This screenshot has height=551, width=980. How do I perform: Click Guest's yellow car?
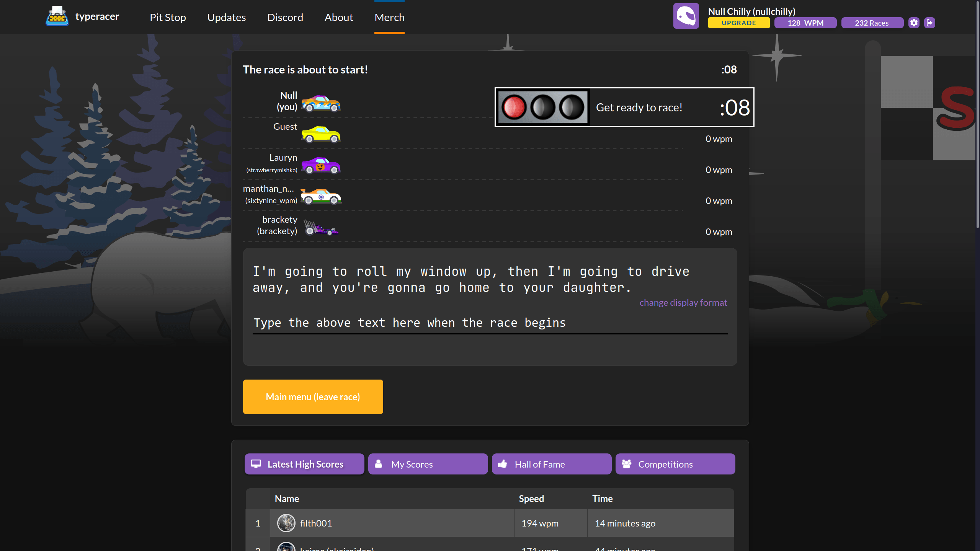click(x=321, y=134)
